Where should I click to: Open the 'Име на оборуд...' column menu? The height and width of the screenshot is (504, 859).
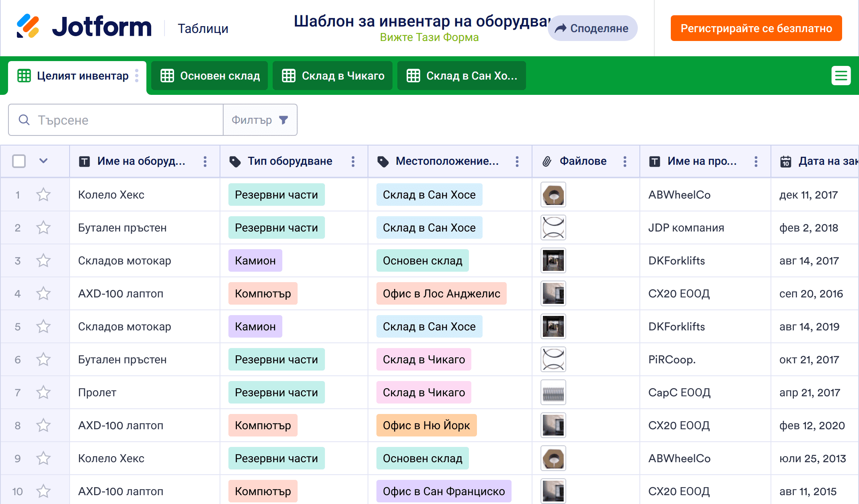[205, 162]
